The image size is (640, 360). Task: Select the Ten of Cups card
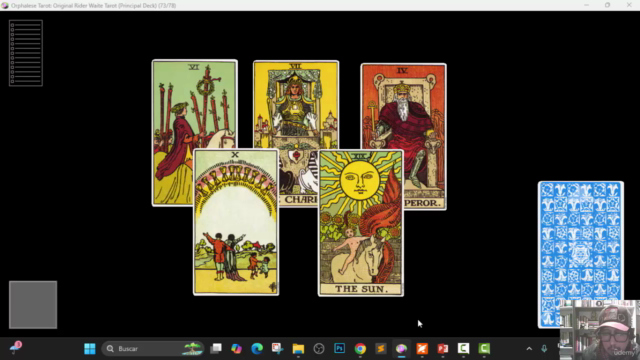[236, 222]
